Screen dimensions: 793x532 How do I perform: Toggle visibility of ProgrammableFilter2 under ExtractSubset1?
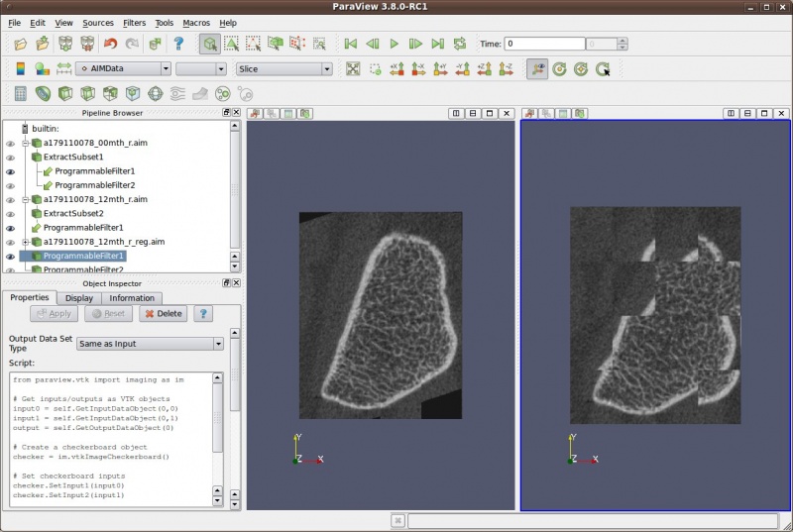tap(10, 186)
